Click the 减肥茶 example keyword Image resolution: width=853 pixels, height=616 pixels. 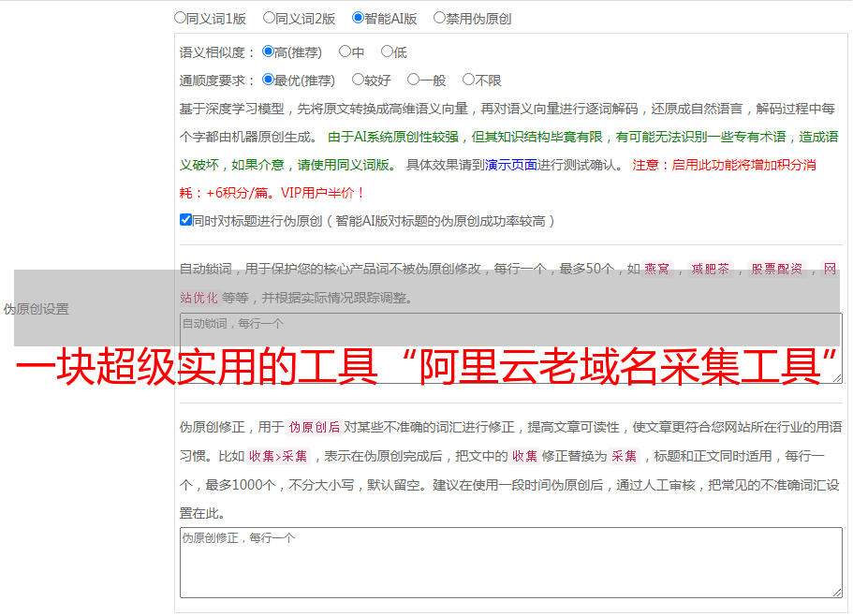click(711, 269)
